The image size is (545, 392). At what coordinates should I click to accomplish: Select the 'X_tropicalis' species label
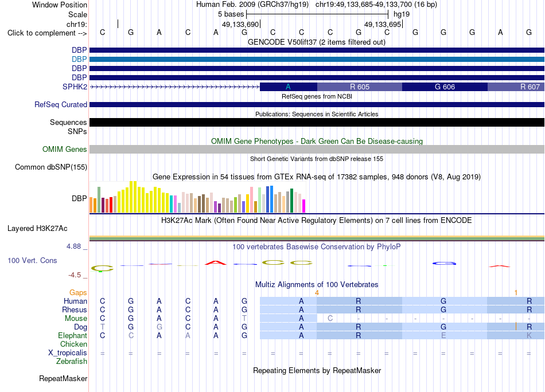click(x=68, y=353)
